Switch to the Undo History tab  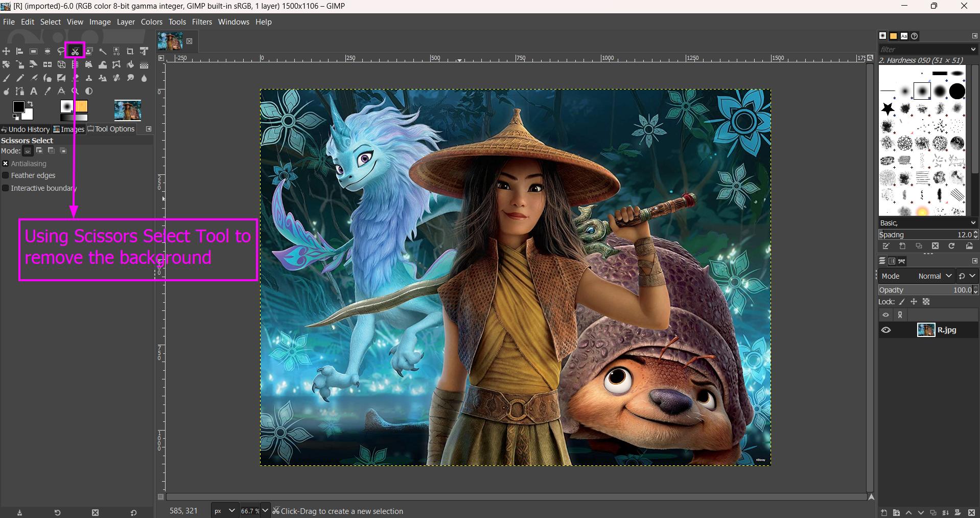(x=26, y=129)
